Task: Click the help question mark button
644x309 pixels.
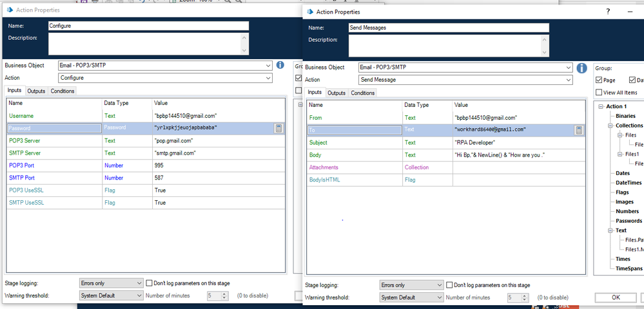Action: click(608, 12)
